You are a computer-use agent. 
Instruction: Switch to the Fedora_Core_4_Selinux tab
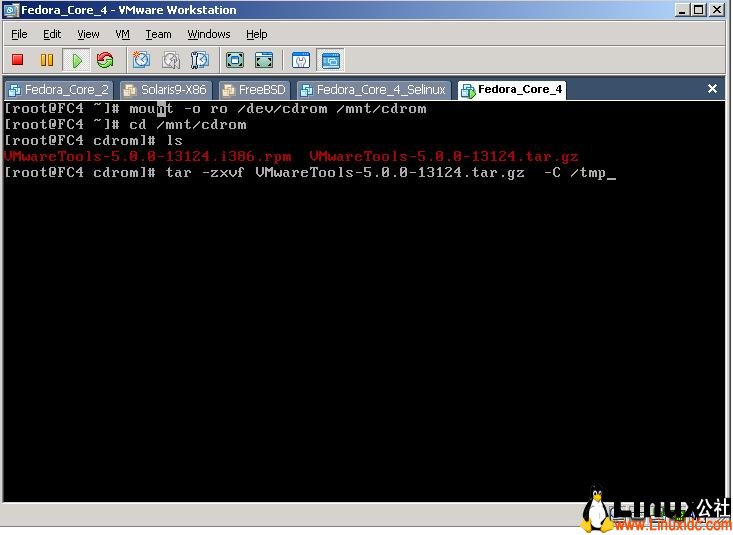(x=374, y=90)
